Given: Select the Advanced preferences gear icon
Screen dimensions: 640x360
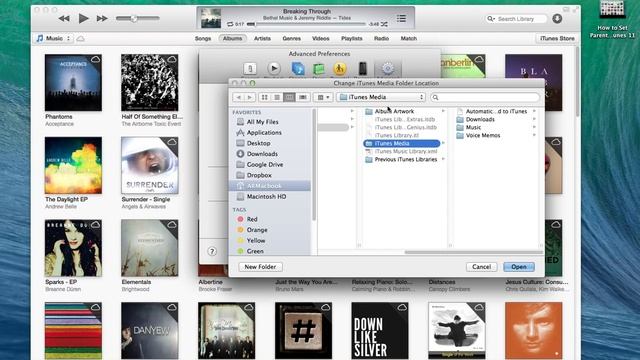Looking at the screenshot, I should [388, 69].
